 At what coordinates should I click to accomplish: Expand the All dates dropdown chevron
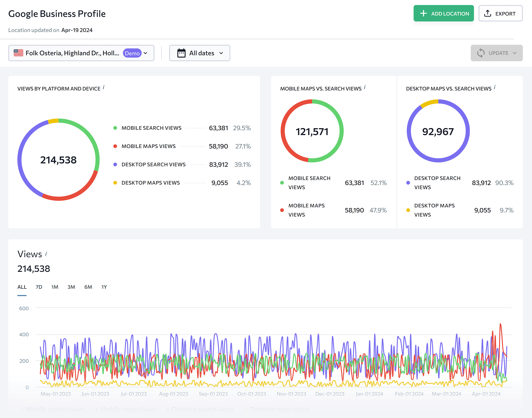(221, 53)
